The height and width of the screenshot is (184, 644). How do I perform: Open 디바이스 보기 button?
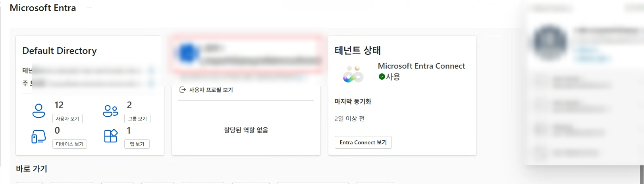coord(69,144)
